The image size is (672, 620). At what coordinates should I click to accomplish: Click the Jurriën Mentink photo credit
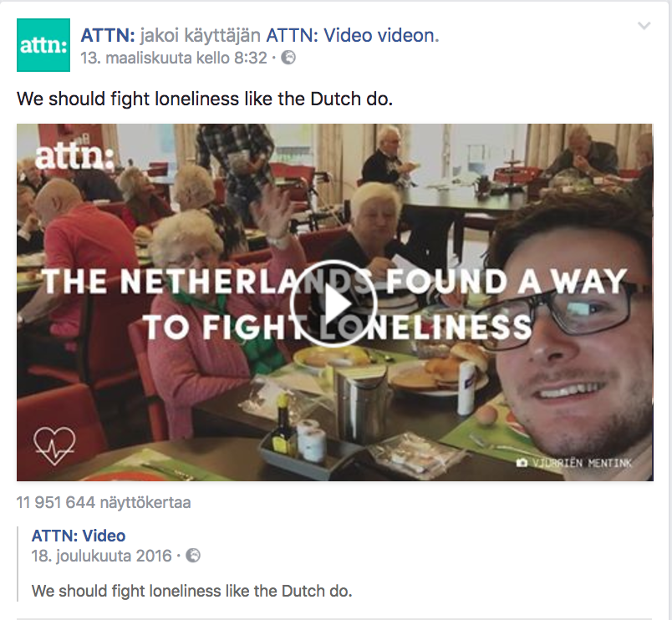(582, 463)
